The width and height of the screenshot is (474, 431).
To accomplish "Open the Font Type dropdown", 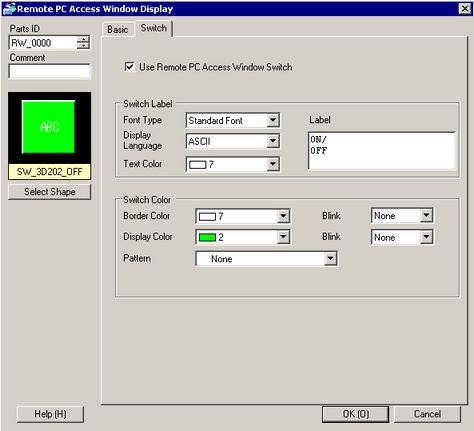I will [233, 120].
